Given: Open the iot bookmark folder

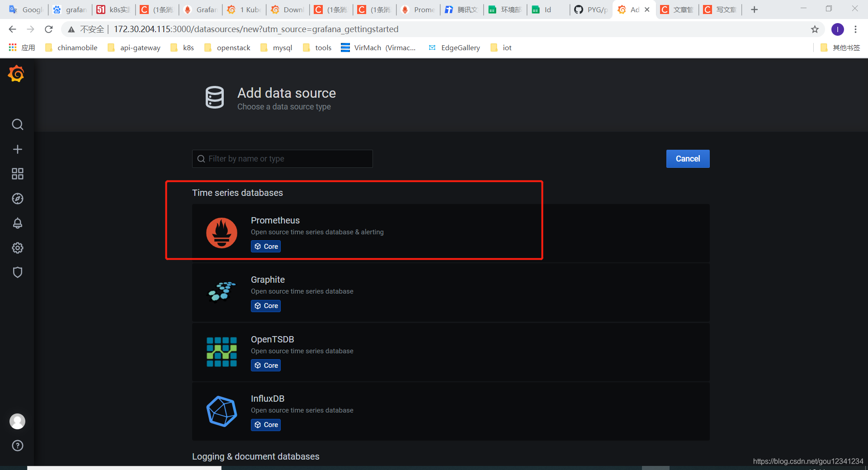Looking at the screenshot, I should coord(501,47).
